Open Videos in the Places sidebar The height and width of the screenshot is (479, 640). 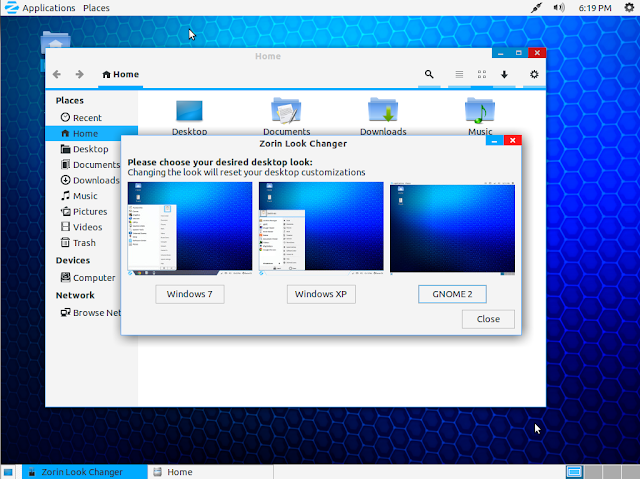[82, 227]
